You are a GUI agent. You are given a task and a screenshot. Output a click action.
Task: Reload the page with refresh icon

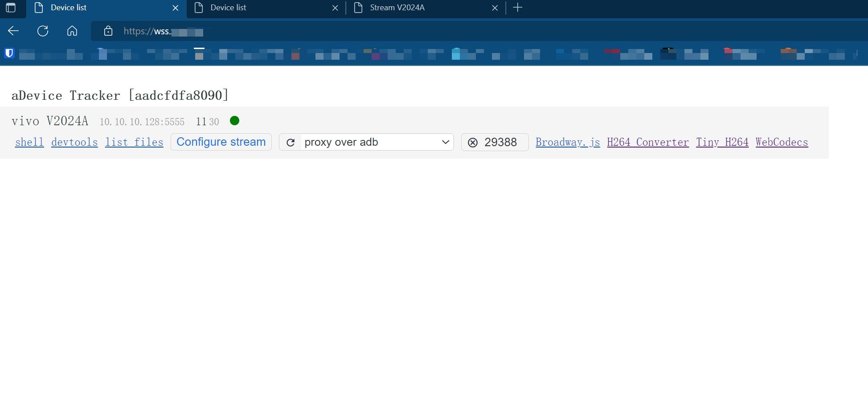click(x=43, y=31)
